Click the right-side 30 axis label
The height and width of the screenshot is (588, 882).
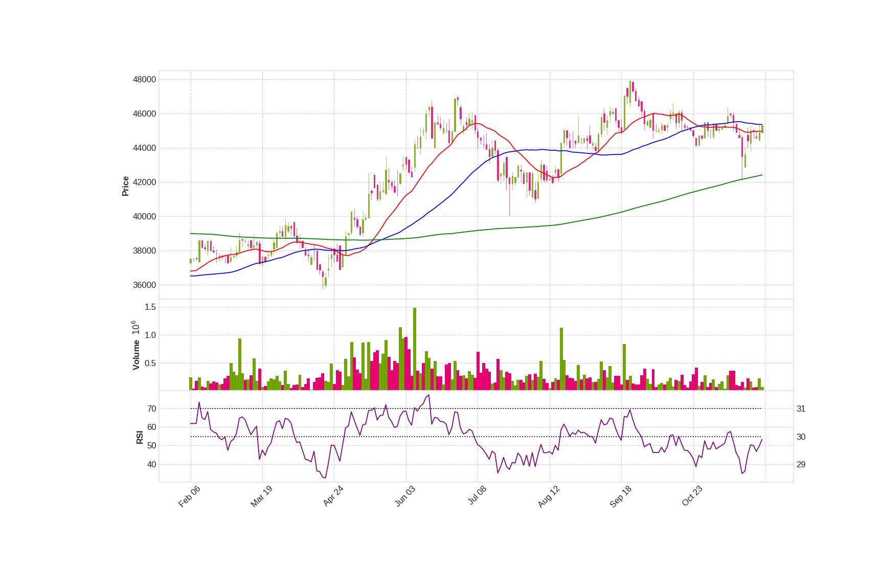tap(801, 437)
